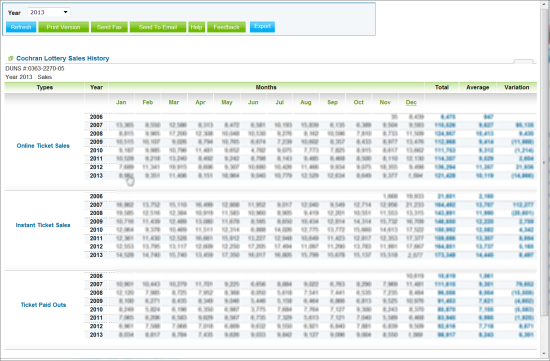Click the Dec month column header
This screenshot has height=361, width=550.
(x=411, y=102)
